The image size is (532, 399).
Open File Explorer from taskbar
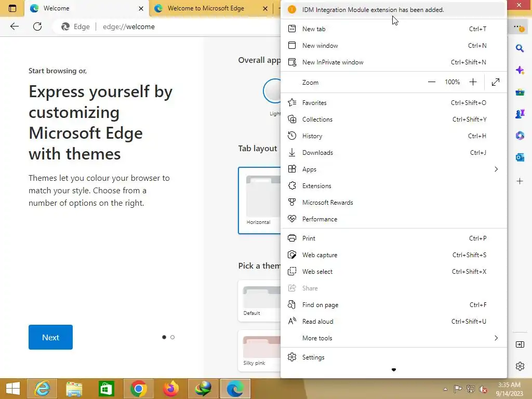tap(74, 389)
